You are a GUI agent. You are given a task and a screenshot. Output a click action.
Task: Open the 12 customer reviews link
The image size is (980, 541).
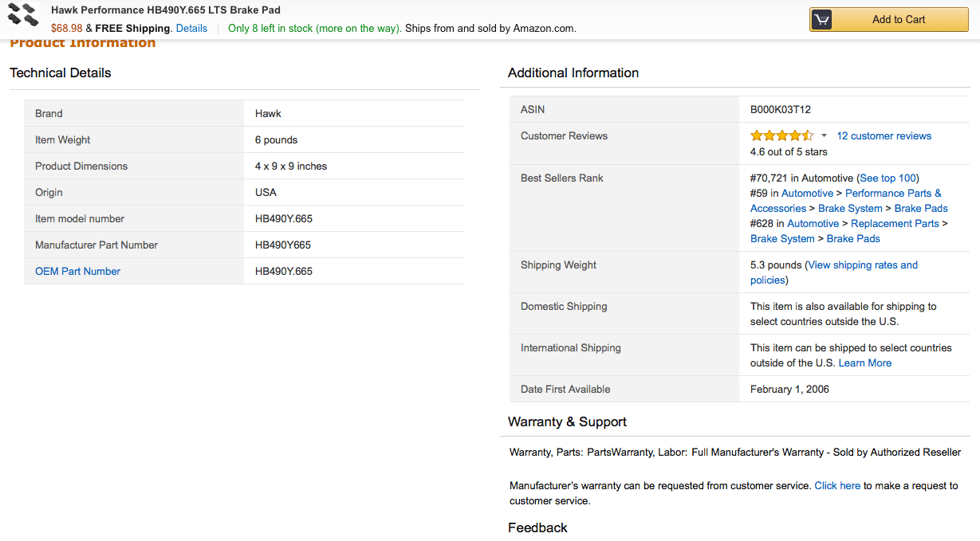pyautogui.click(x=884, y=135)
